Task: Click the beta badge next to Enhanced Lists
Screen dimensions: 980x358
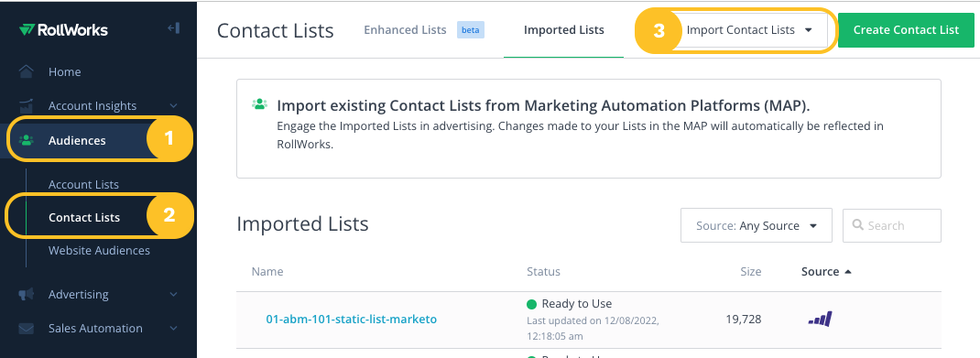Action: coord(471,30)
